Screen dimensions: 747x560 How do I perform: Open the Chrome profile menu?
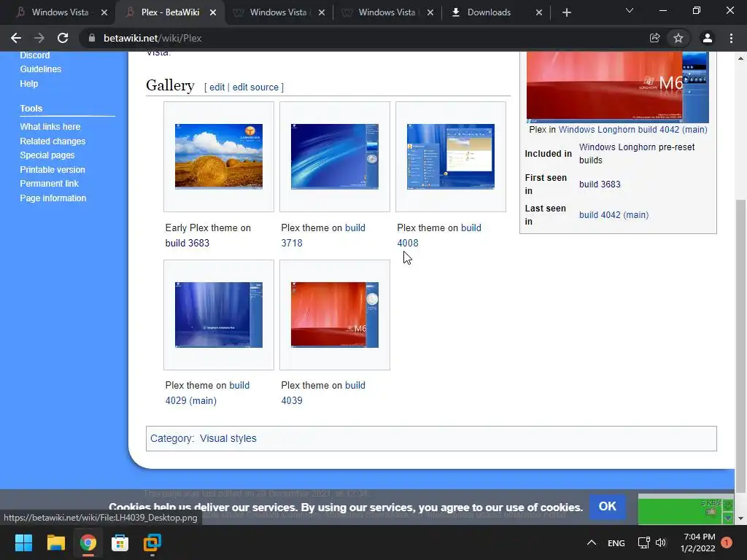707,38
